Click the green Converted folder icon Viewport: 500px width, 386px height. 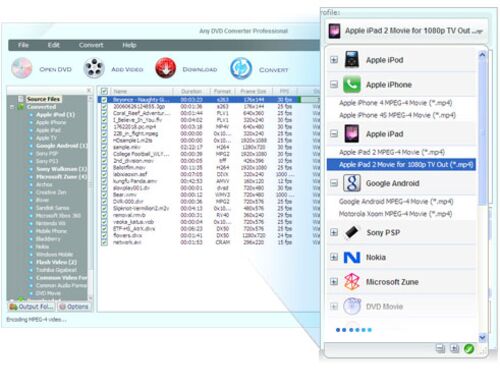click(x=21, y=107)
